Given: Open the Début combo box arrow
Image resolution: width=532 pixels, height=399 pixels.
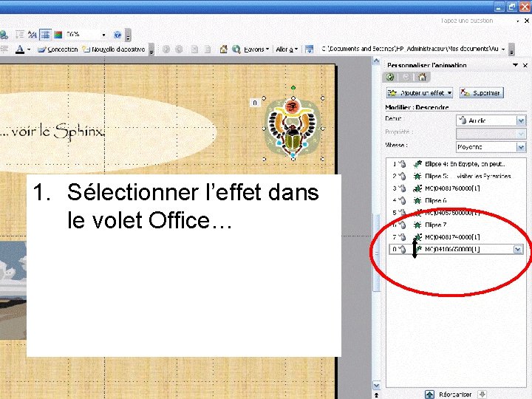Looking at the screenshot, I should point(521,120).
